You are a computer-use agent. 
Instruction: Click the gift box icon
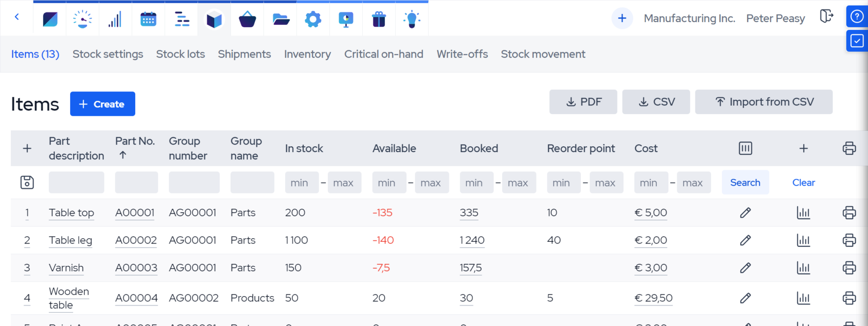click(379, 19)
